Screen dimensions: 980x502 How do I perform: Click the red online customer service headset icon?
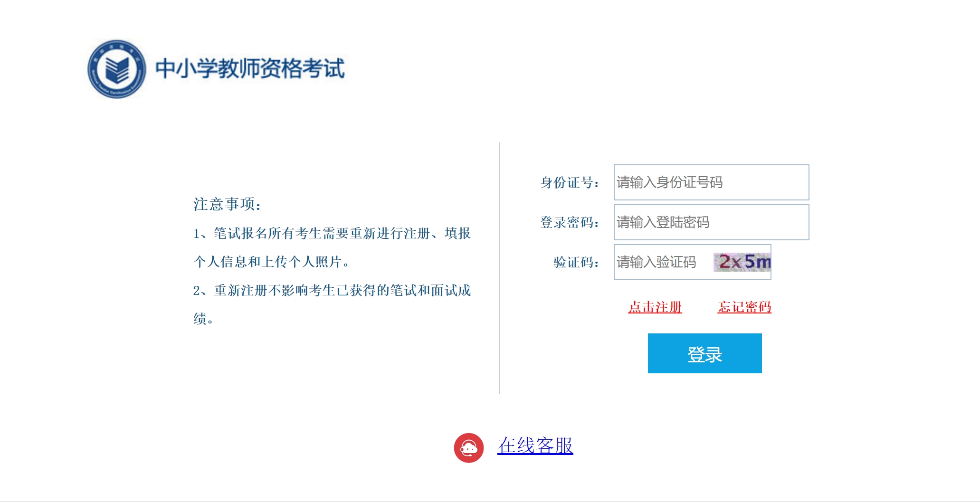pyautogui.click(x=468, y=447)
